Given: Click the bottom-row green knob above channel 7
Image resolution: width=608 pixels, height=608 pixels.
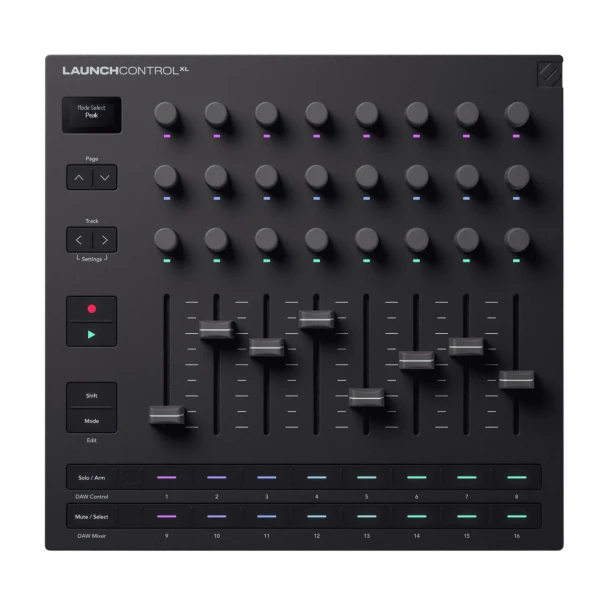Looking at the screenshot, I should tap(466, 240).
